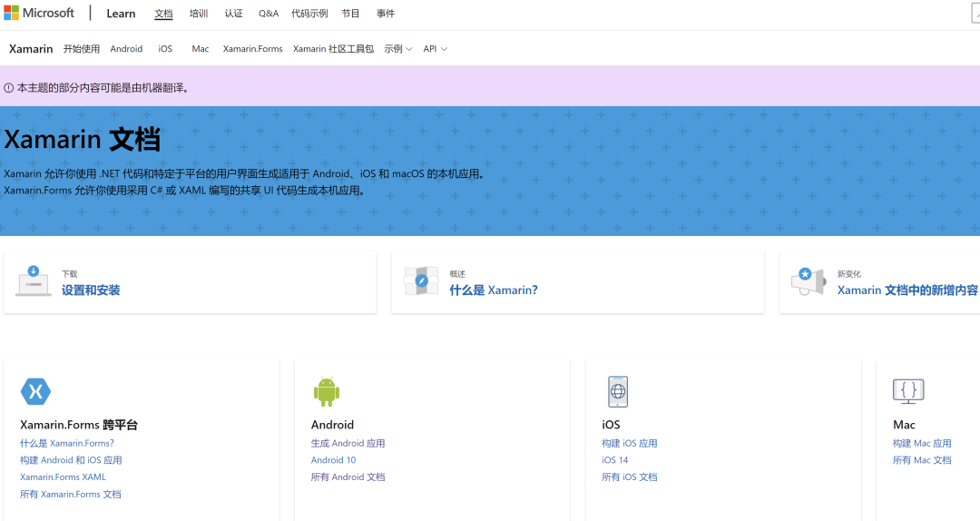Open the 生成 Android 应用 link
980x521 pixels.
[348, 443]
